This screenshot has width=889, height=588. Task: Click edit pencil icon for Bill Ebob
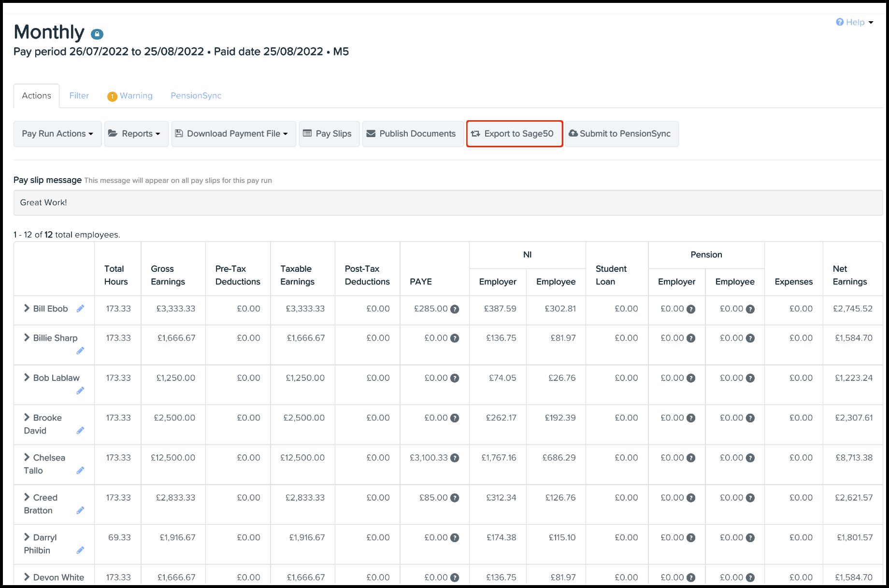click(x=80, y=308)
